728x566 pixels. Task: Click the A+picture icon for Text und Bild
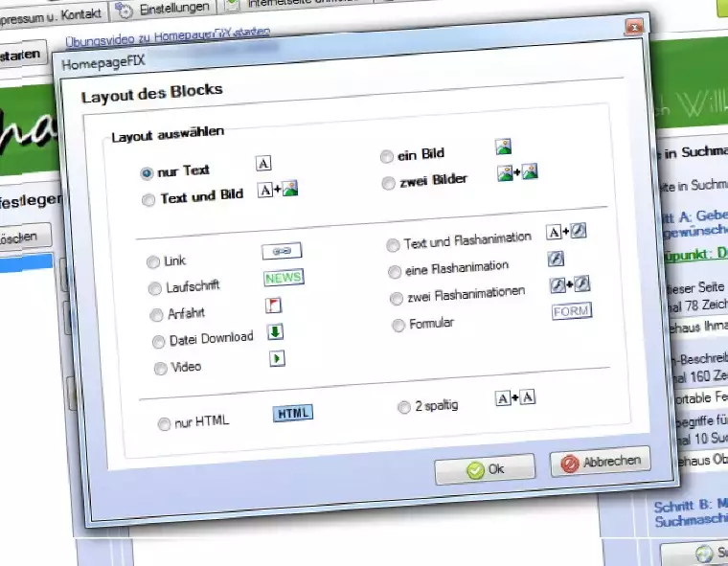tap(278, 190)
